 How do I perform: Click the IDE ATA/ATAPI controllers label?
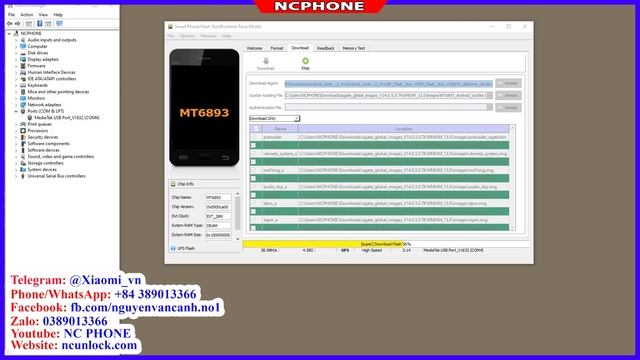pyautogui.click(x=51, y=79)
